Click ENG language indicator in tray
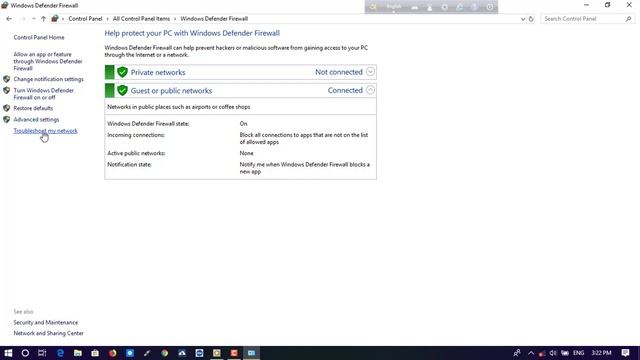 [579, 353]
